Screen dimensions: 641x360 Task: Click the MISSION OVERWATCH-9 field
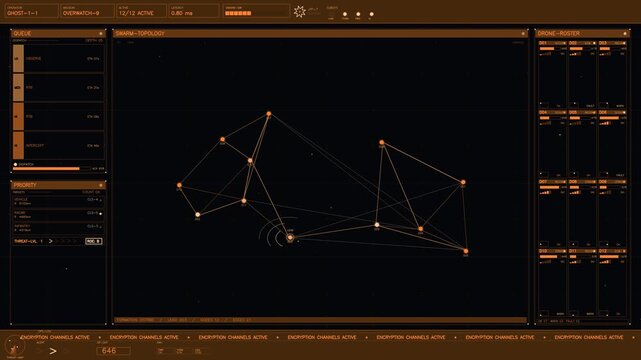87,11
